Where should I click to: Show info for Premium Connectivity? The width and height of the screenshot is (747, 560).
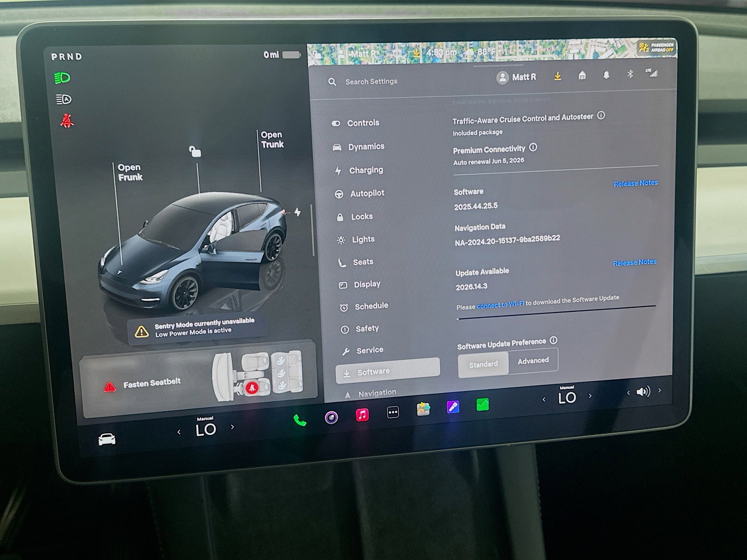(x=533, y=147)
